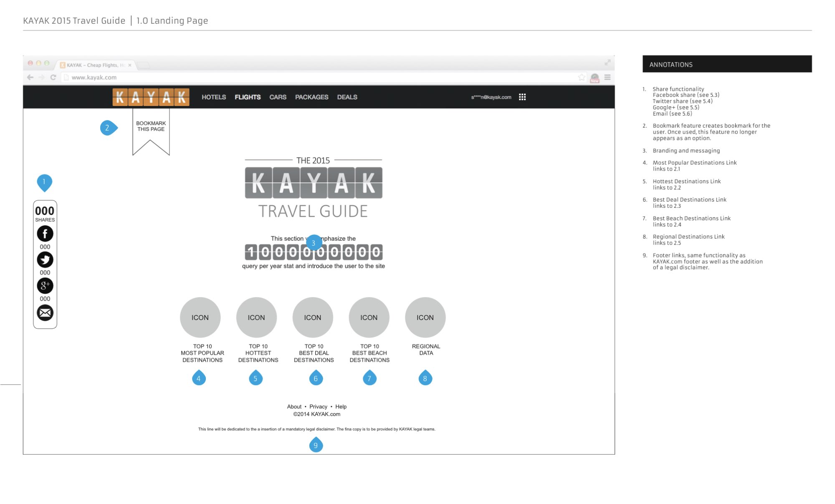Open the Privacy footer link

(318, 407)
